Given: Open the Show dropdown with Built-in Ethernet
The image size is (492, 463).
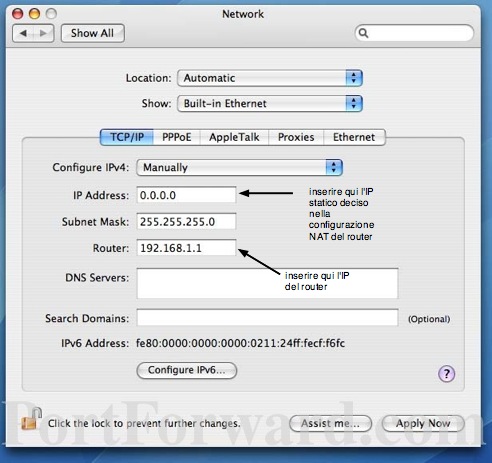Looking at the screenshot, I should [x=270, y=103].
